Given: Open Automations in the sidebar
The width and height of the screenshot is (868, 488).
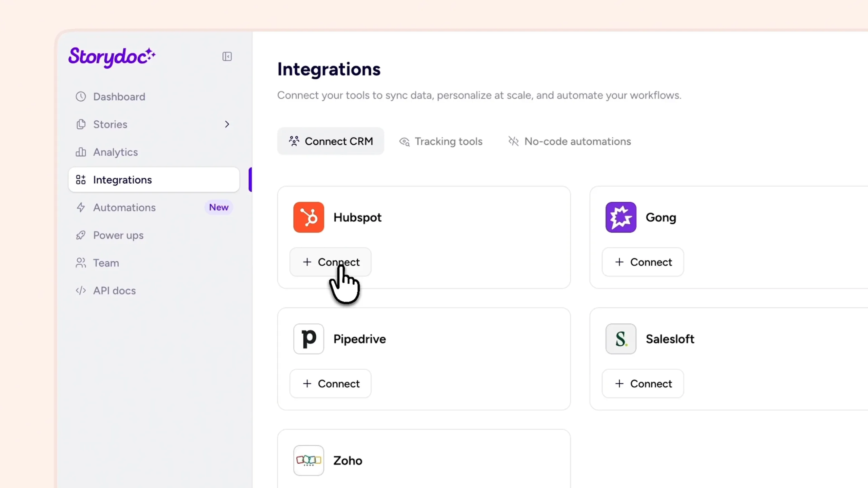Looking at the screenshot, I should 154,207.
